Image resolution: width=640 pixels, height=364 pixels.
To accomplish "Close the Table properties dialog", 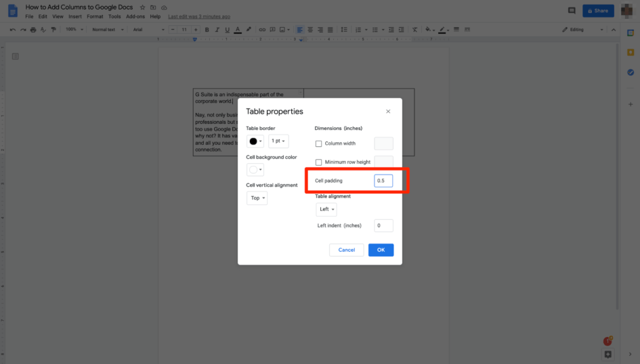I will coord(388,111).
